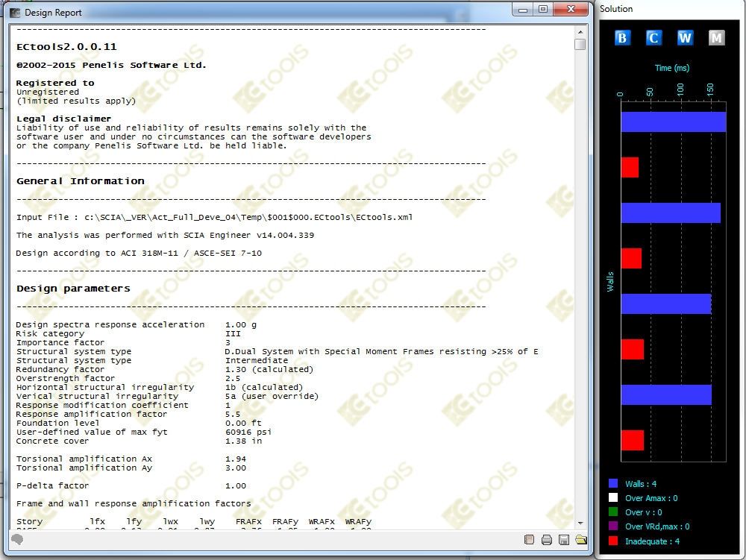Click the blue B icon in the Solution panel
Viewport: 746px width, 560px height.
tap(622, 37)
